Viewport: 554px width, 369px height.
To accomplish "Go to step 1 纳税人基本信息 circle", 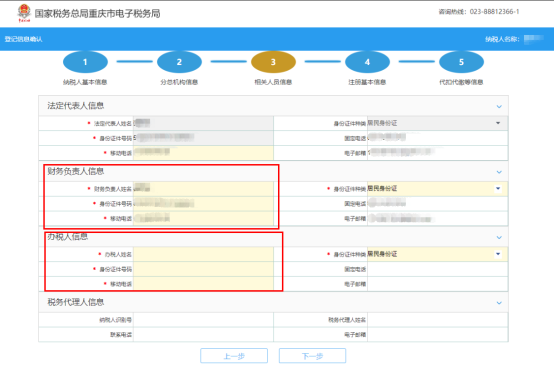I will click(x=85, y=62).
